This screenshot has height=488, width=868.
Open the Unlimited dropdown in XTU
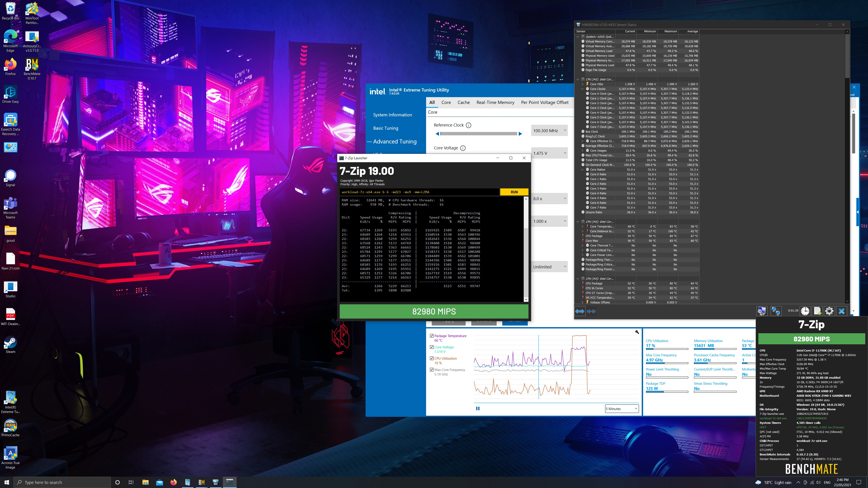(549, 267)
